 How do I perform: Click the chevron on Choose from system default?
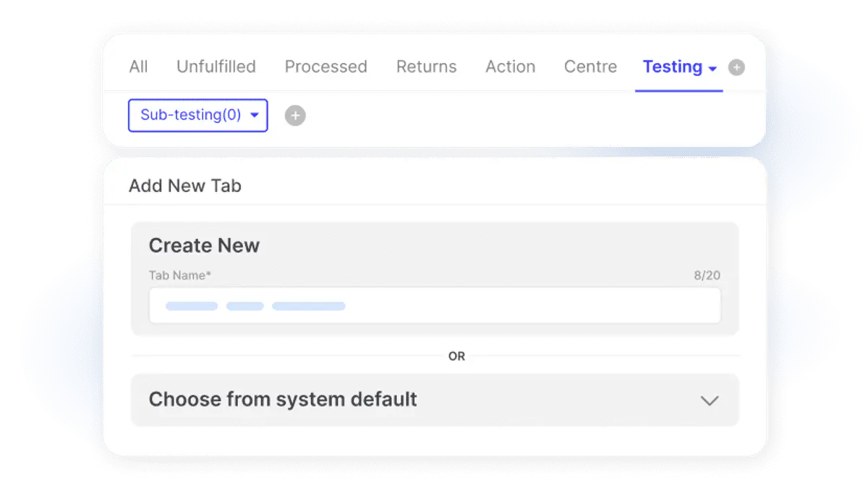(x=710, y=400)
